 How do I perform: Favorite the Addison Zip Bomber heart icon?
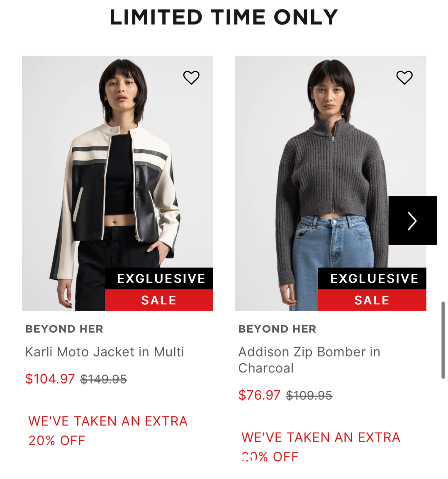[404, 78]
